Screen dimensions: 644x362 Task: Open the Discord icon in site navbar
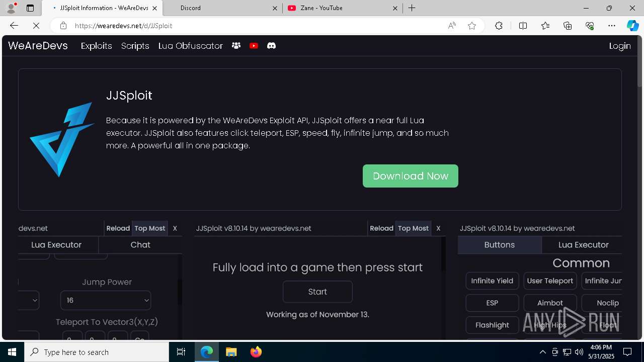coord(271,46)
